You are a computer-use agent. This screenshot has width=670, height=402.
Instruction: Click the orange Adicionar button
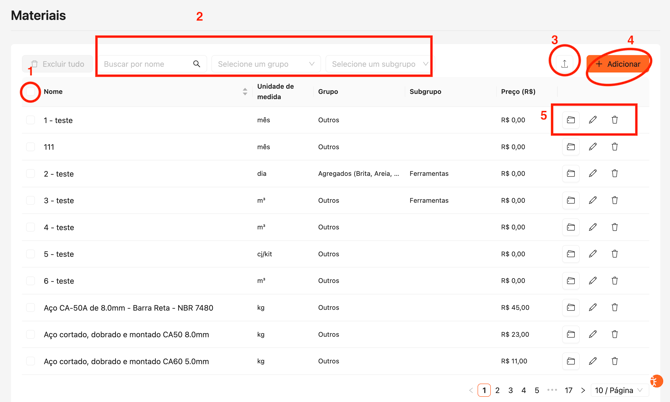pyautogui.click(x=618, y=64)
